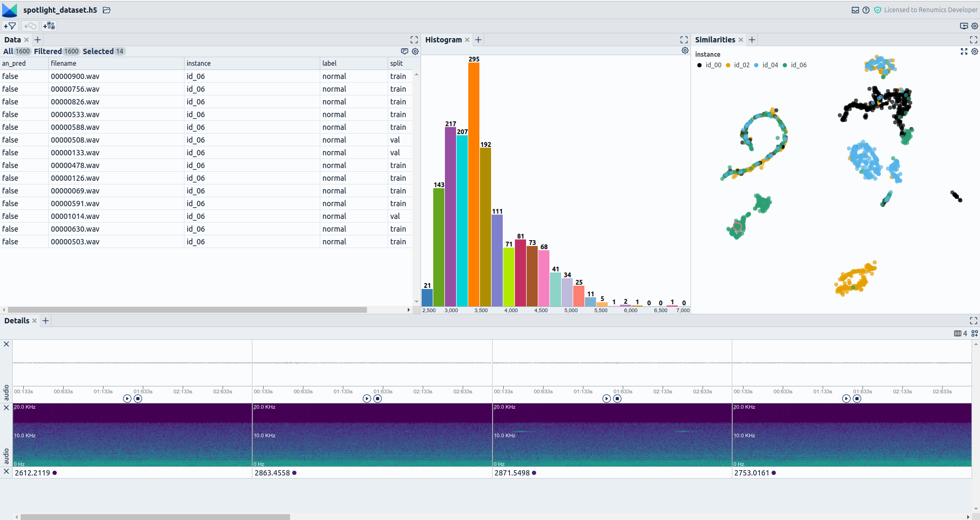Maximize the Details panel

click(x=974, y=321)
